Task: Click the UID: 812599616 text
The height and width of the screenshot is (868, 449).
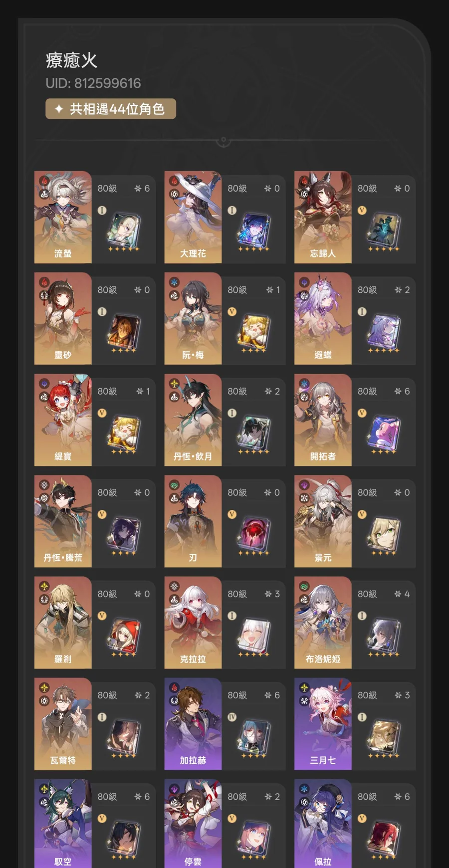Action: (x=93, y=83)
